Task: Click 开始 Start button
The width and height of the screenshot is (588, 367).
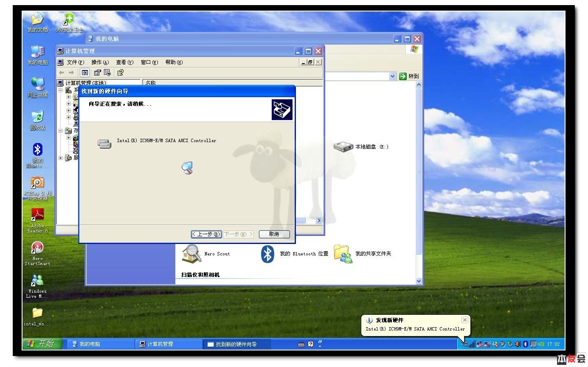Action: point(43,344)
